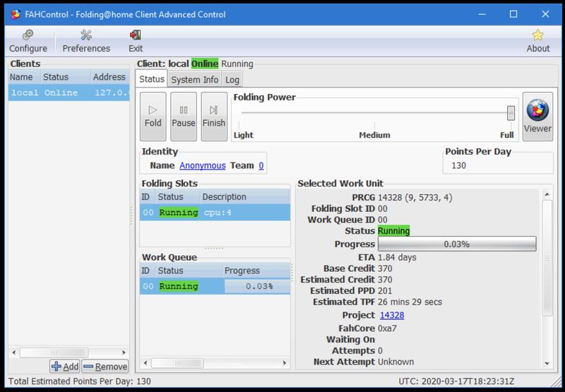Image resolution: width=565 pixels, height=392 pixels.
Task: Click the Finish button
Action: pos(214,117)
